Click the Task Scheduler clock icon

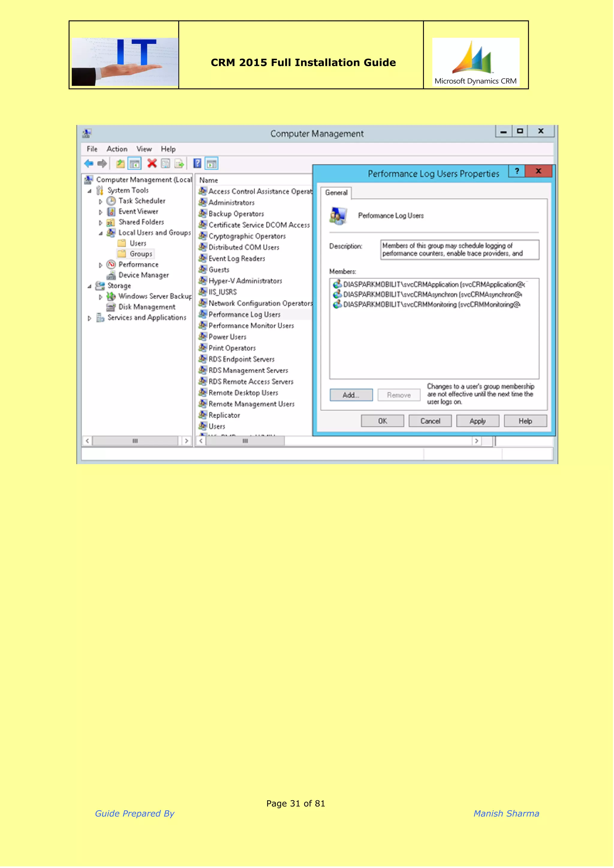(x=111, y=201)
